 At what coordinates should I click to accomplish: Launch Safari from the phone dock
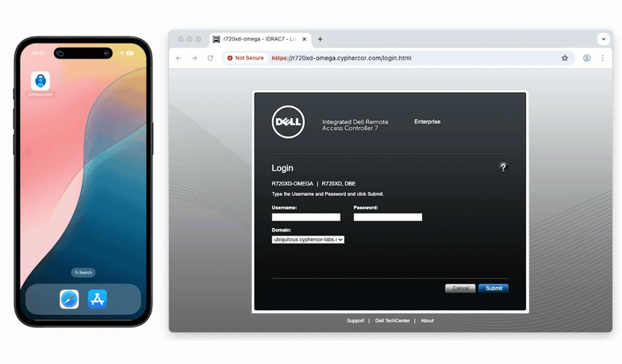point(69,299)
